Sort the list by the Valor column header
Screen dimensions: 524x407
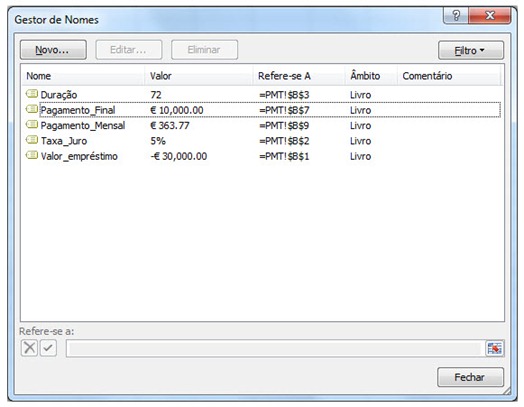point(199,76)
